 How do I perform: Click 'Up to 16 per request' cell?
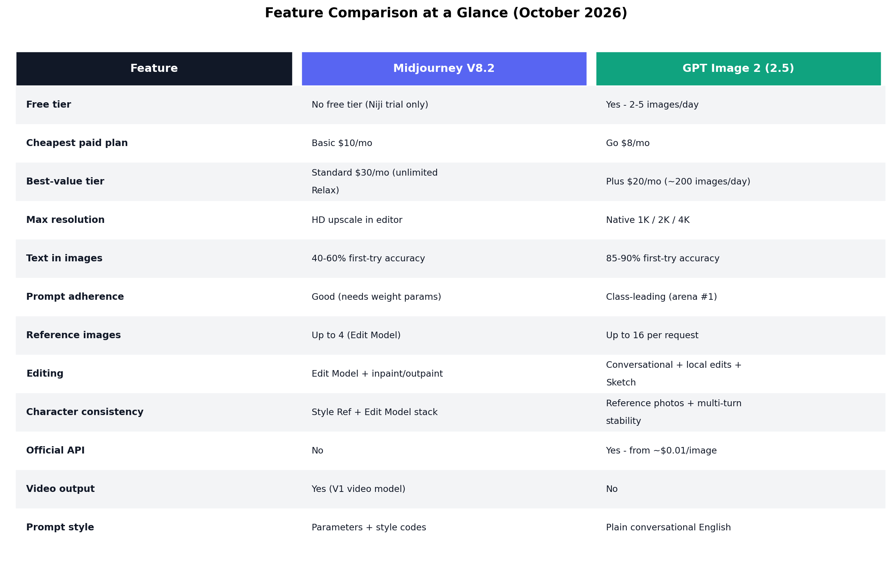tap(652, 336)
